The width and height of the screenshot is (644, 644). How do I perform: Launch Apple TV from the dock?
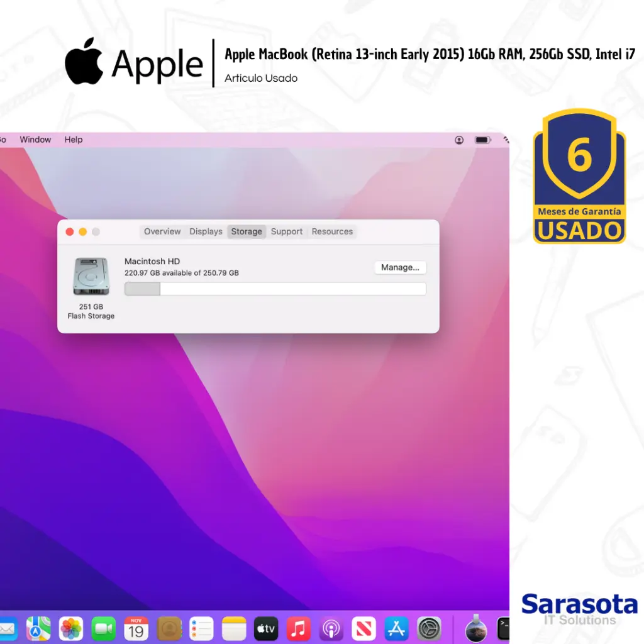266,628
